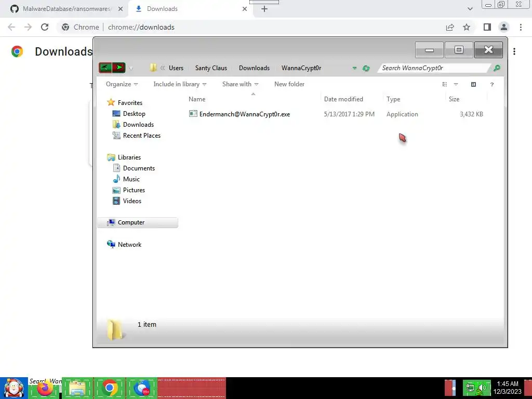Sort by Size column header
This screenshot has height=399, width=532.
tap(466, 99)
